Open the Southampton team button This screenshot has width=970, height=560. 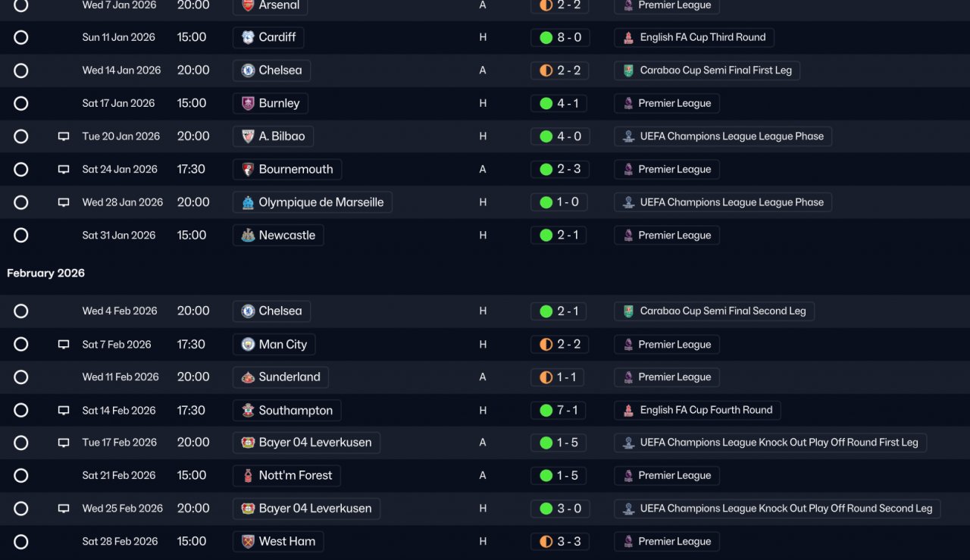tap(287, 410)
